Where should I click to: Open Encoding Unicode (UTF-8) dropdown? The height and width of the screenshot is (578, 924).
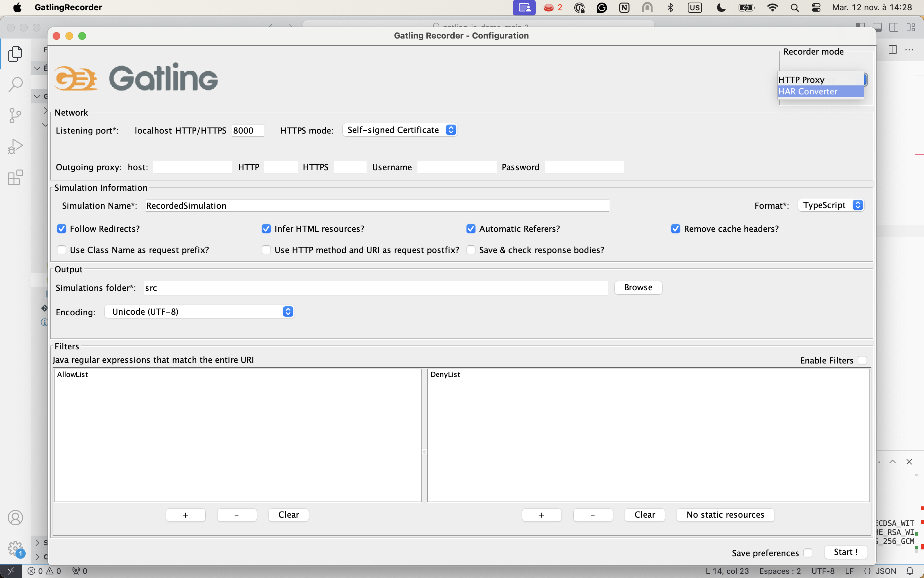(199, 311)
